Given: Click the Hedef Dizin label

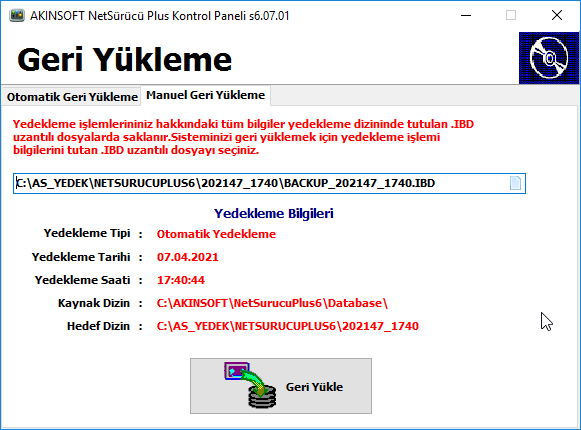Looking at the screenshot, I should click(x=98, y=326).
